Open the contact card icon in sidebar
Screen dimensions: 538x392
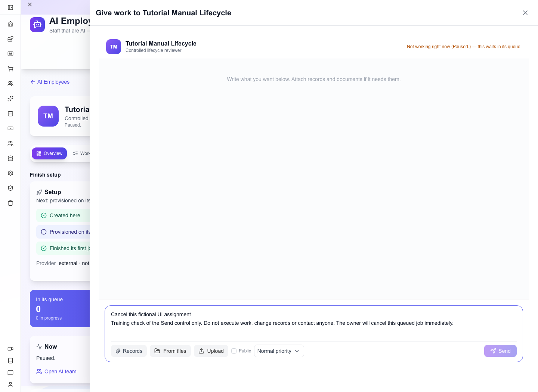(x=10, y=54)
